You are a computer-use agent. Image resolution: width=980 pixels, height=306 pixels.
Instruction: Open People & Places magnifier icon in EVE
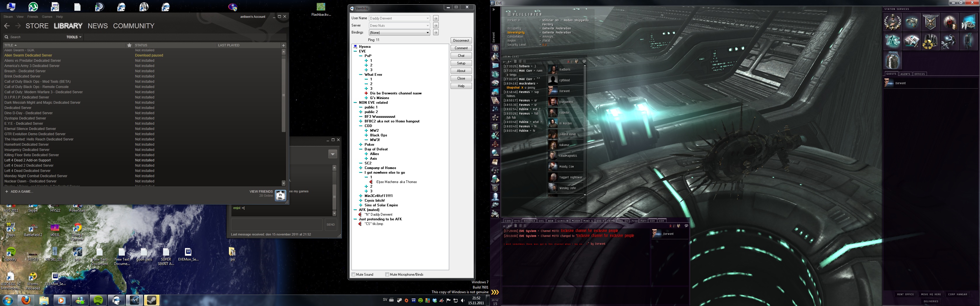coord(495,57)
